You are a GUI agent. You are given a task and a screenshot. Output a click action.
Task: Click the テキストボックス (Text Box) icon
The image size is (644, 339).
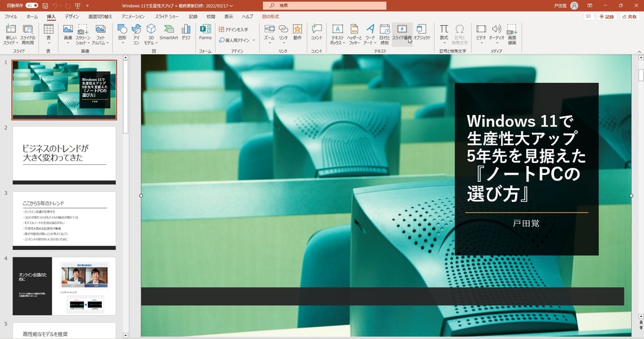coord(337,29)
